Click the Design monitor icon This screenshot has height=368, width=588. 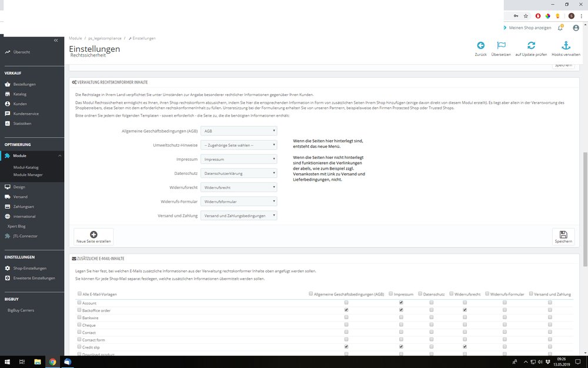[8, 187]
